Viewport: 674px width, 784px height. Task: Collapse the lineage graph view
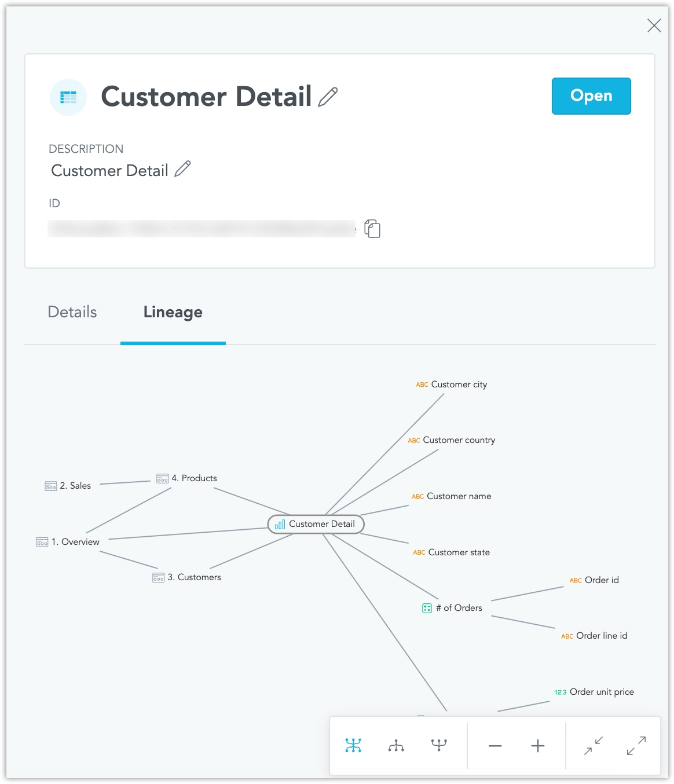point(594,745)
